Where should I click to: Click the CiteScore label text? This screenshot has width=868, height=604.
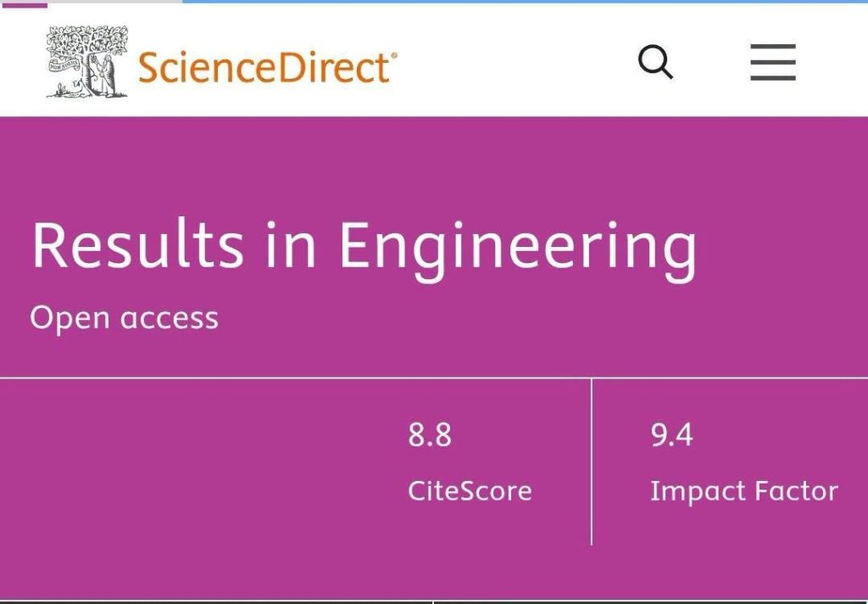pyautogui.click(x=470, y=491)
